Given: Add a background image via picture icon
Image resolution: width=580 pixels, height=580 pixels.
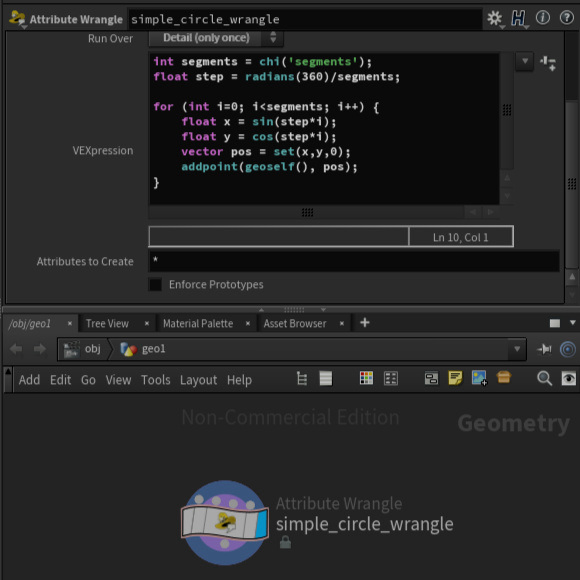Looking at the screenshot, I should [x=479, y=378].
